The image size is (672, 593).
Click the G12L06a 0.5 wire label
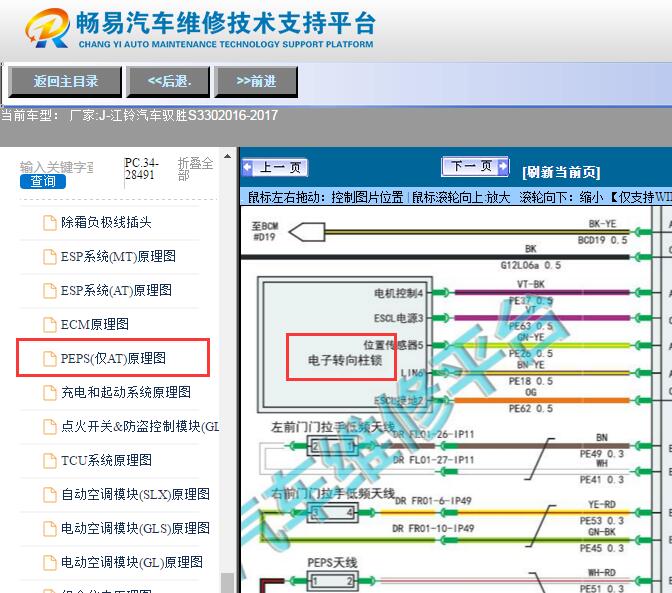point(531,266)
